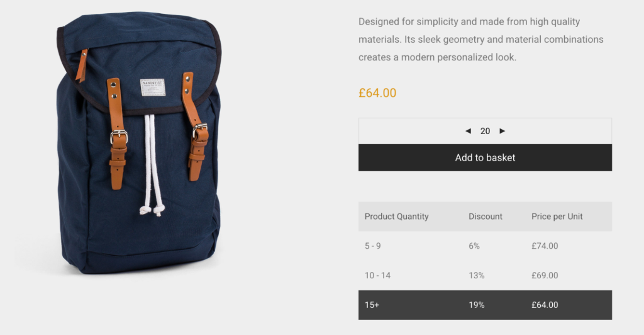Screen dimensions: 644x335
Task: Increase quantity with the right arrow
Action: (502, 131)
